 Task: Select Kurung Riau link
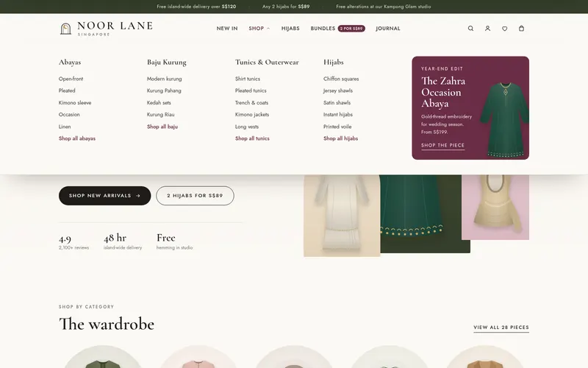160,115
